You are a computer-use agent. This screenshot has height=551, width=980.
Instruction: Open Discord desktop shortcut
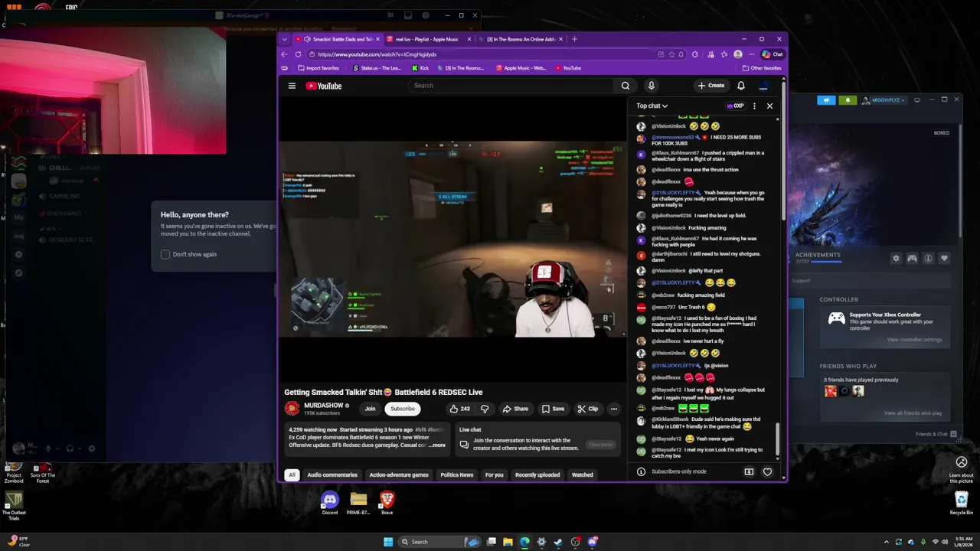click(x=329, y=503)
